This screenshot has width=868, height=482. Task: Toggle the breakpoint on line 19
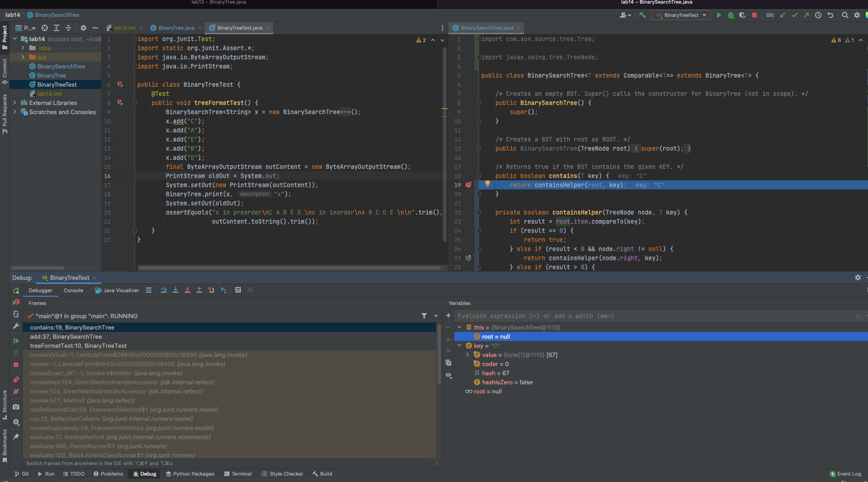click(468, 185)
